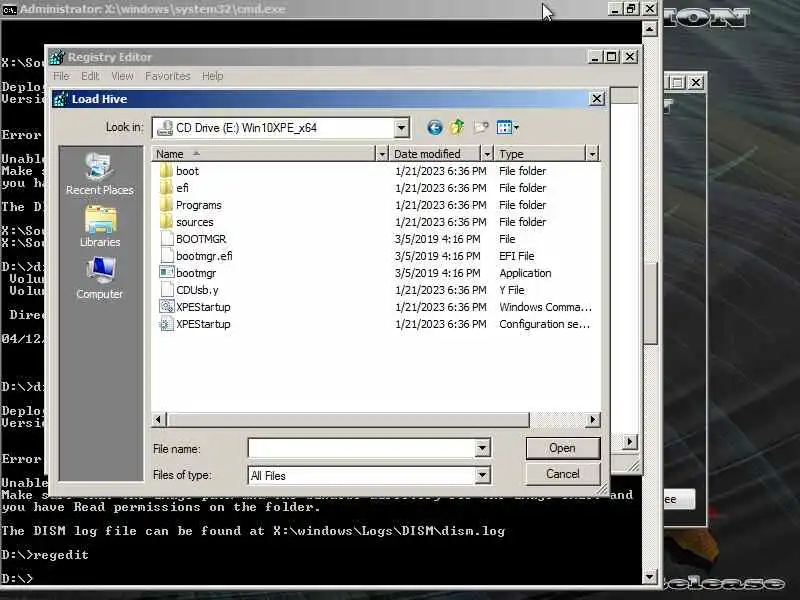This screenshot has width=800, height=600.
Task: Open Computer in the places sidebar
Action: click(x=100, y=278)
